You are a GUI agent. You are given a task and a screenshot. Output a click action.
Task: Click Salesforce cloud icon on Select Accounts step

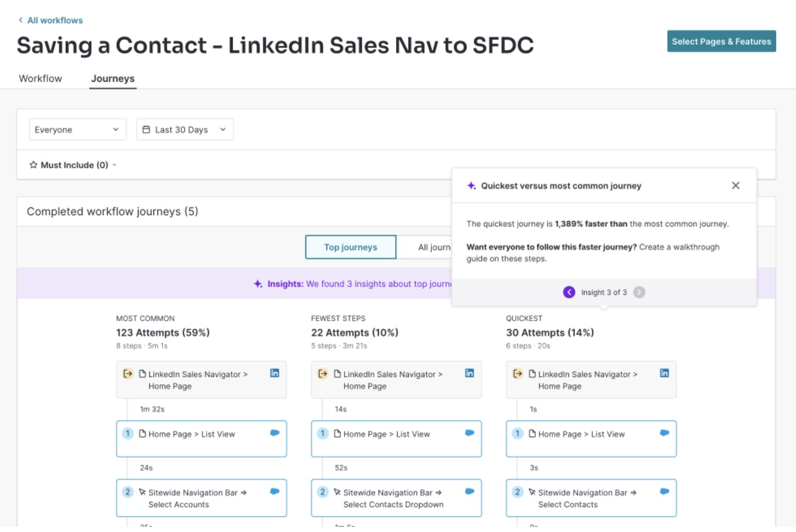[x=274, y=491]
